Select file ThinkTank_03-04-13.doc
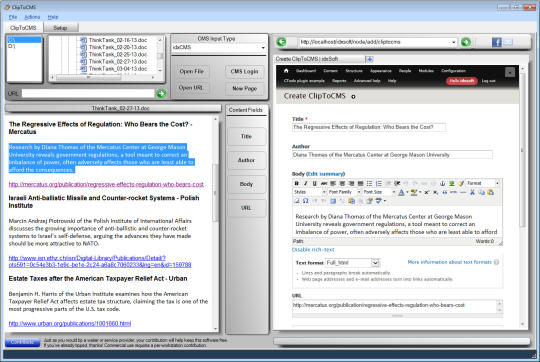 [118, 69]
